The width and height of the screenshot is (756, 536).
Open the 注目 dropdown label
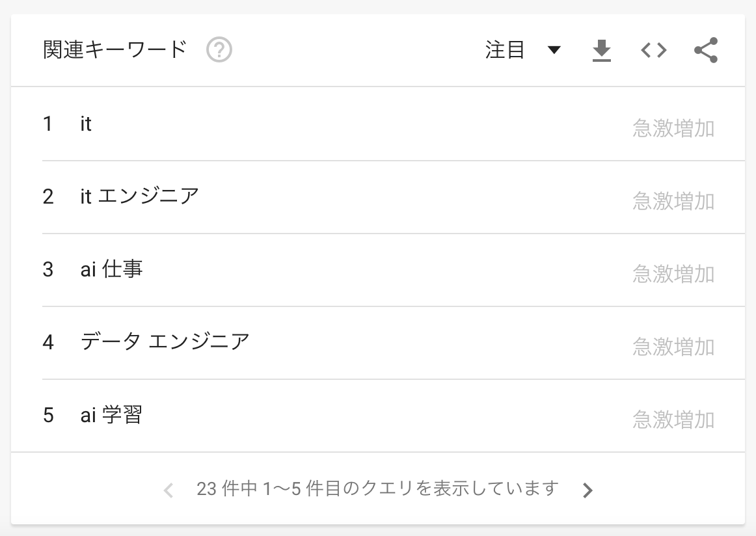coord(504,49)
